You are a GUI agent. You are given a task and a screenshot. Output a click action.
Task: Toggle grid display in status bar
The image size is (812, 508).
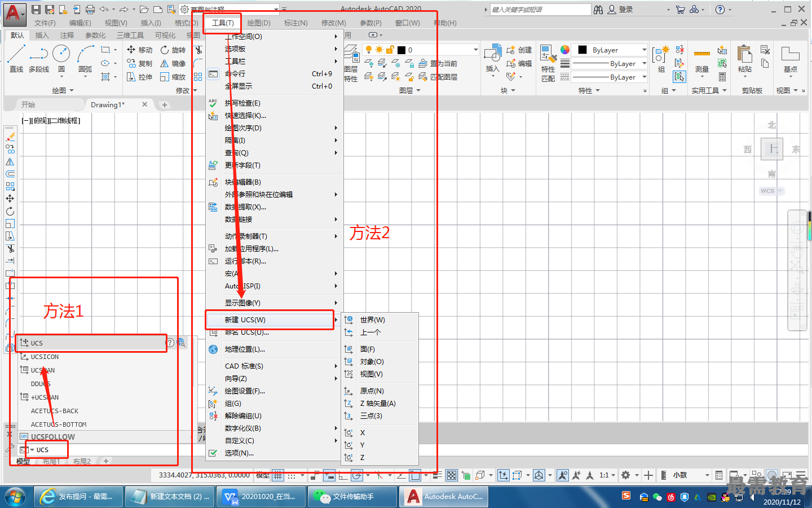tap(278, 475)
